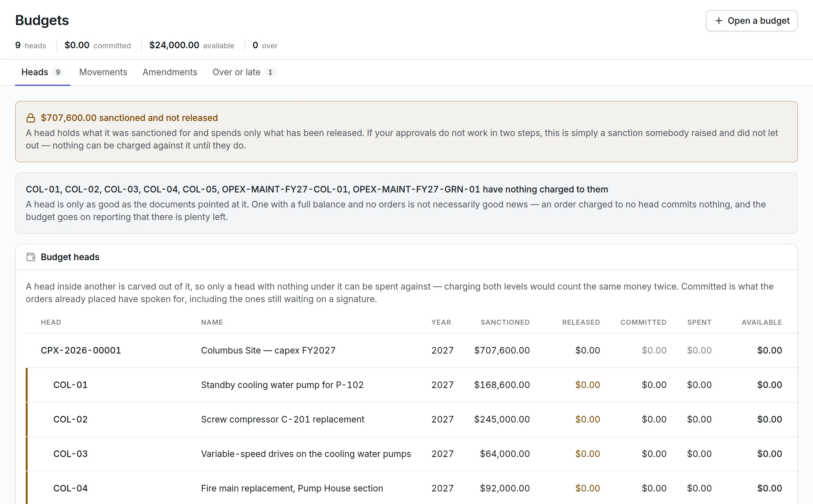The width and height of the screenshot is (813, 504).
Task: Click the HEAD column header
Action: tap(51, 322)
